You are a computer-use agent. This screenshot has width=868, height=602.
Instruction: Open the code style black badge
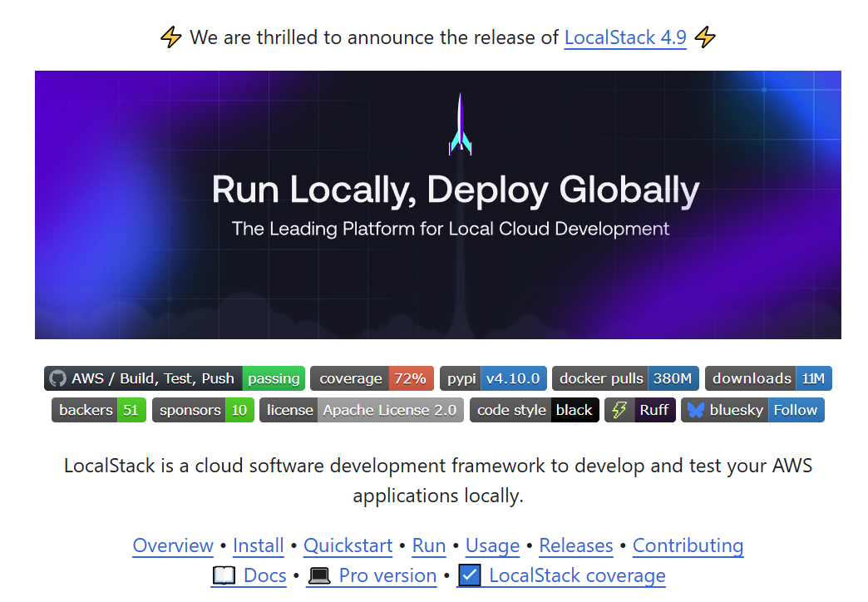coord(535,410)
